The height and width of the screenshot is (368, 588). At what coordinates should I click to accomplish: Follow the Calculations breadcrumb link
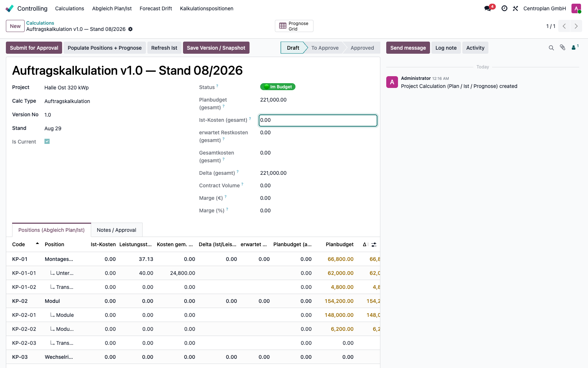[x=40, y=23]
